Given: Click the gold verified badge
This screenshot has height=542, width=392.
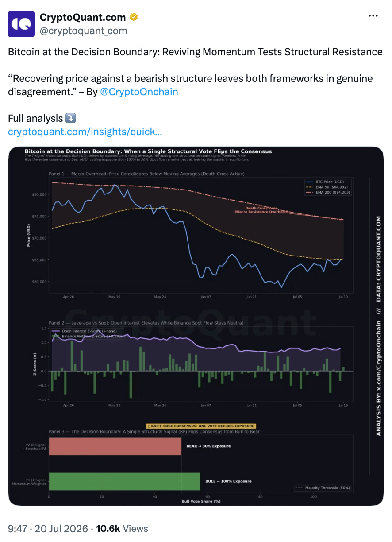Looking at the screenshot, I should [134, 18].
